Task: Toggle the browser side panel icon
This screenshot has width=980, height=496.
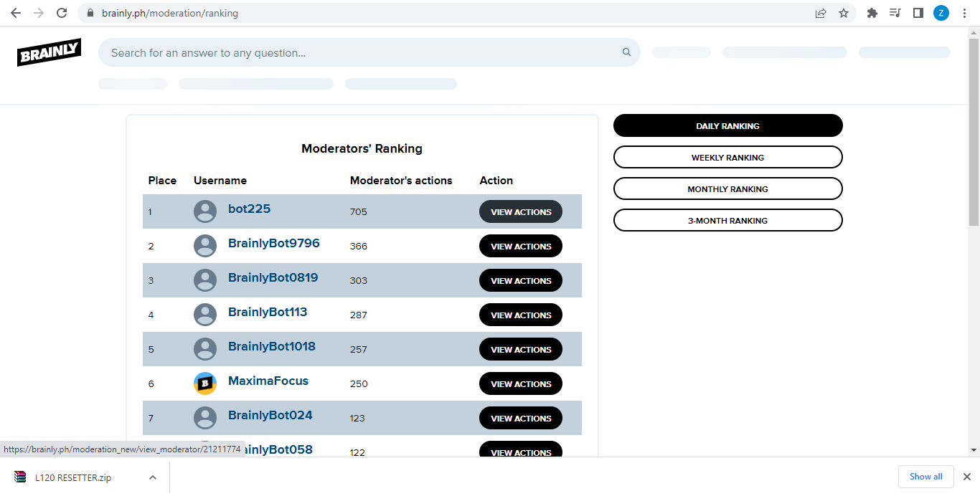Action: pyautogui.click(x=918, y=13)
